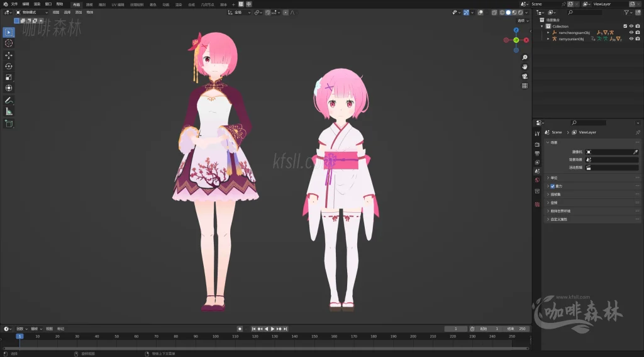This screenshot has height=357, width=644.
Task: Open the Edit menu
Action: click(x=26, y=4)
